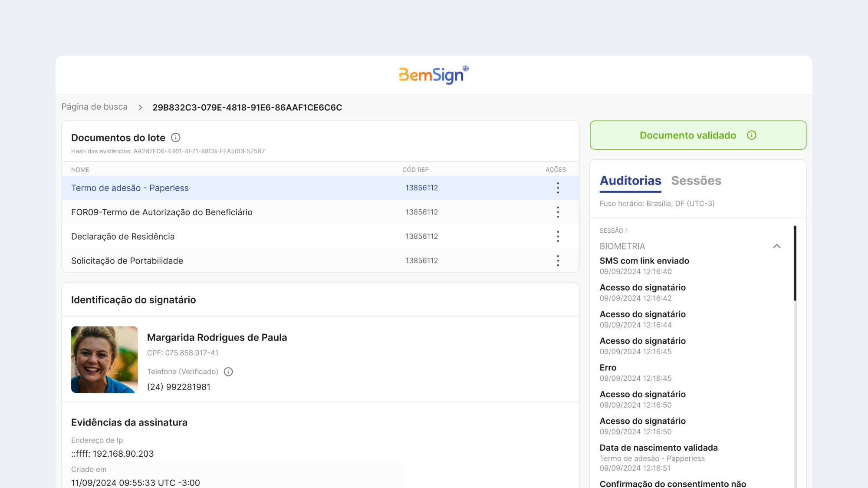Open actions menu for Solicitação de Portabilidade
This screenshot has height=488, width=868.
(x=558, y=261)
